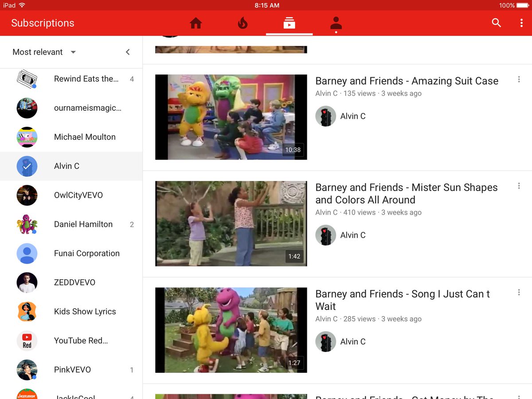
Task: Open Kids Show Lyrics avatar
Action: tap(27, 312)
